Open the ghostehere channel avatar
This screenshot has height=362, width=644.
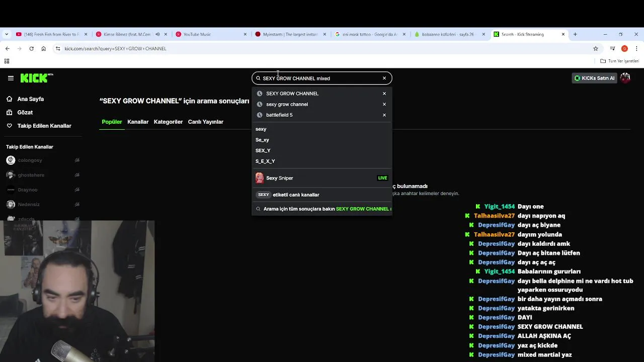[11, 175]
